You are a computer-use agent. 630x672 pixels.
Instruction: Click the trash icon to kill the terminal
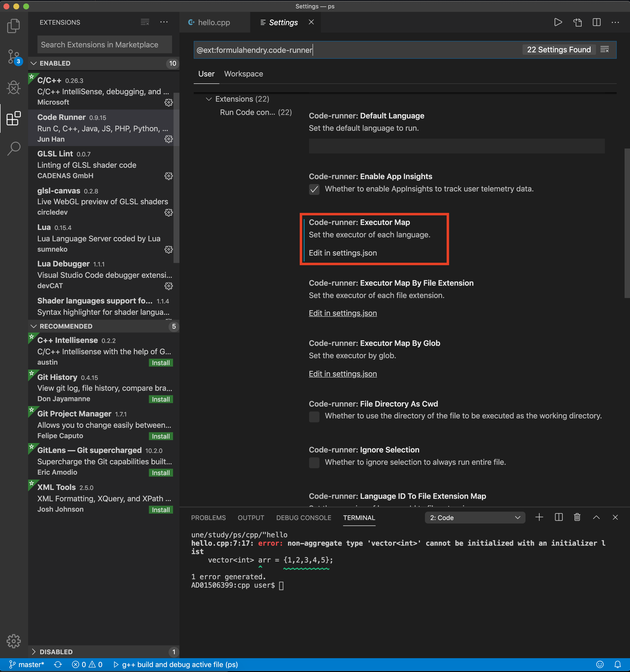tap(577, 517)
